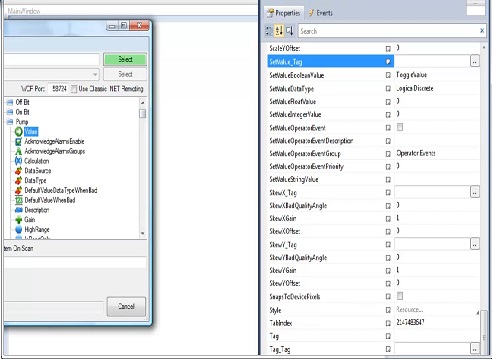This screenshot has width=493, height=360.
Task: Click property marker for SetValueDataType
Action: pyautogui.click(x=388, y=88)
